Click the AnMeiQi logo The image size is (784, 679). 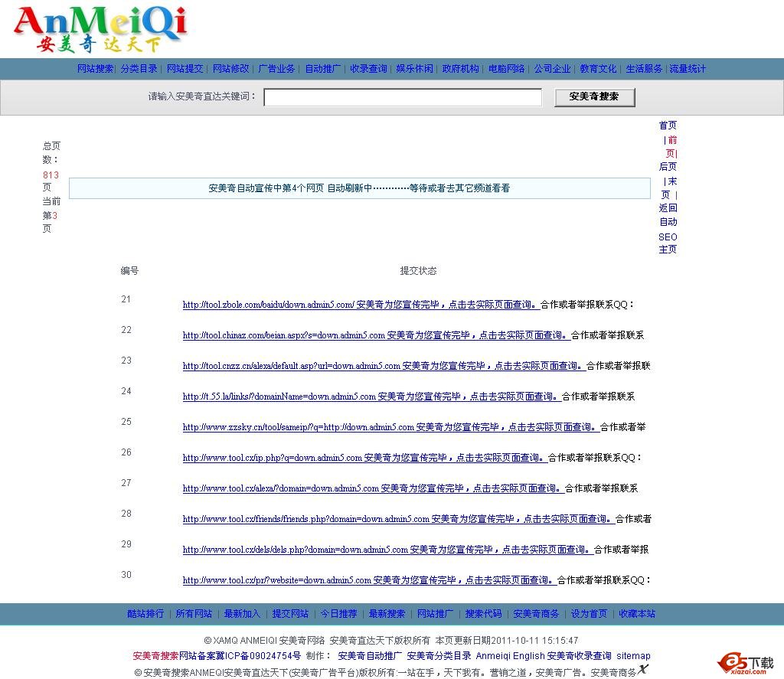[x=100, y=29]
